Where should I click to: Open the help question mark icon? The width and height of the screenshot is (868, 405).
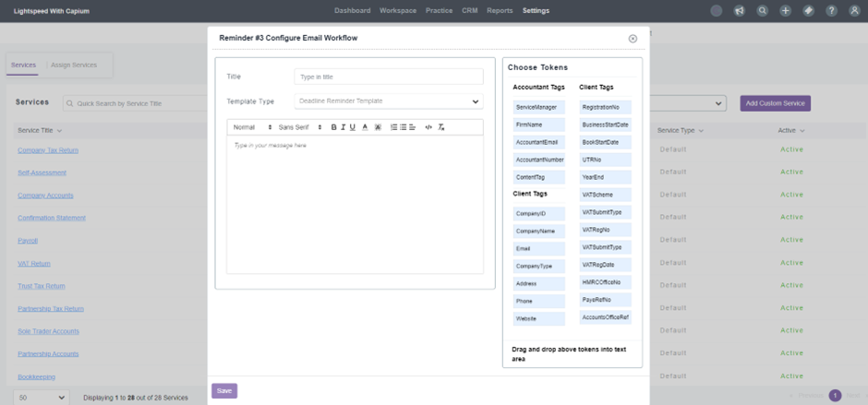click(x=831, y=10)
